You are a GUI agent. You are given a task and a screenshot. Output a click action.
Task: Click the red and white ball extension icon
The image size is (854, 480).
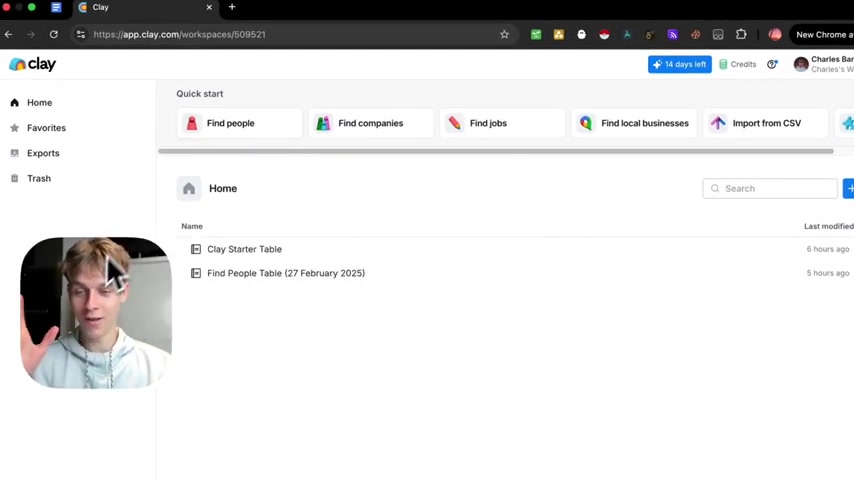[604, 34]
